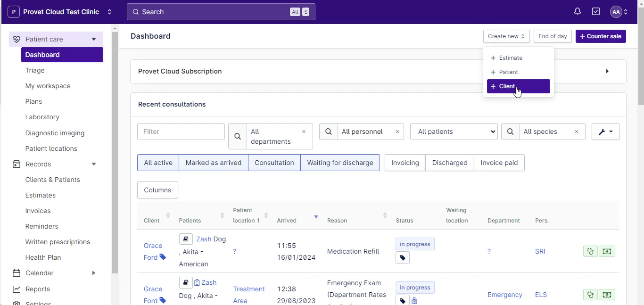Open the tasks checklist icon in the top bar

tap(595, 11)
